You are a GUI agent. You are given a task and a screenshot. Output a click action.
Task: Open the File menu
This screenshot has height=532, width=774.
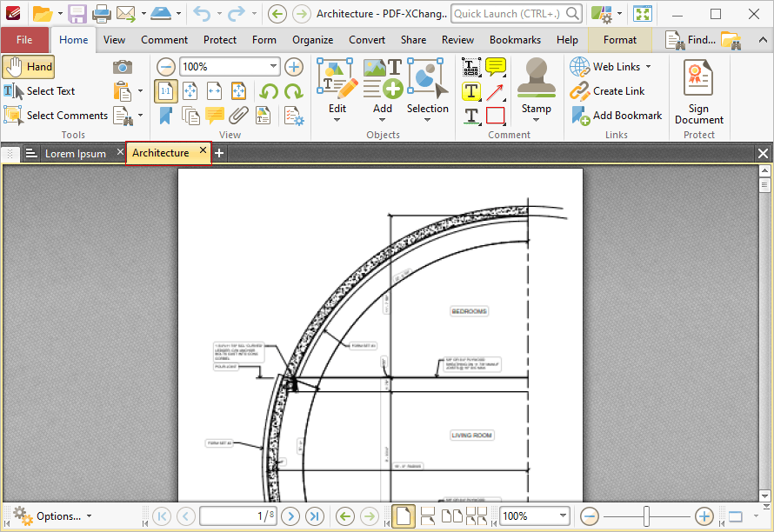tap(24, 40)
